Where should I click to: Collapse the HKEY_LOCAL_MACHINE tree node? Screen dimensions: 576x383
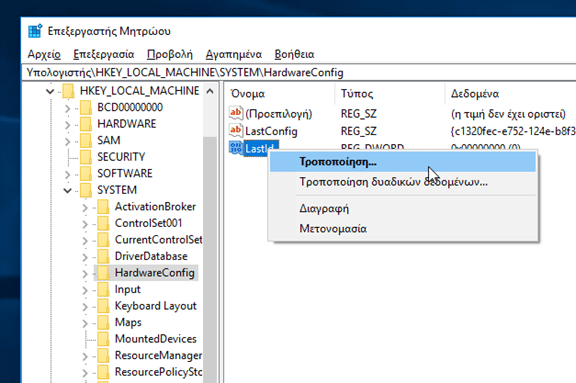click(50, 91)
